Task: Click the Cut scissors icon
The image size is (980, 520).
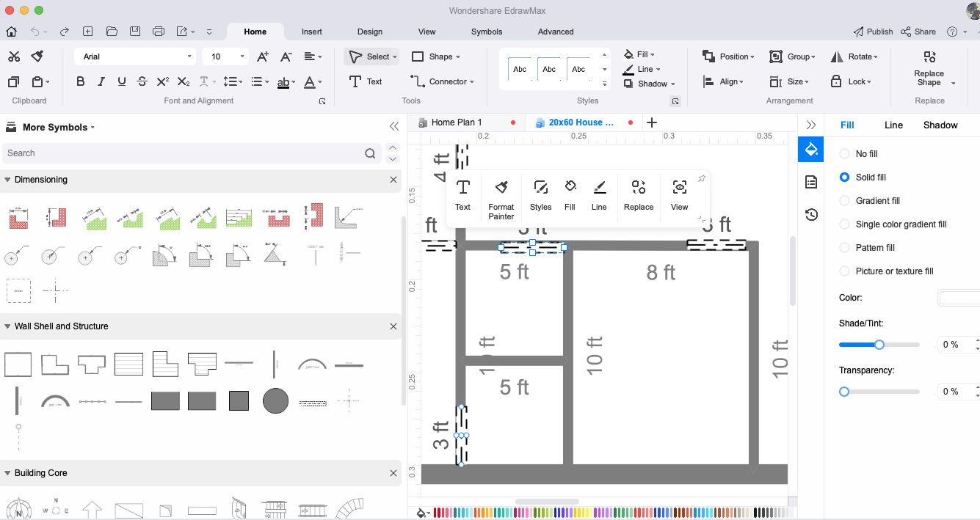Action: point(15,56)
